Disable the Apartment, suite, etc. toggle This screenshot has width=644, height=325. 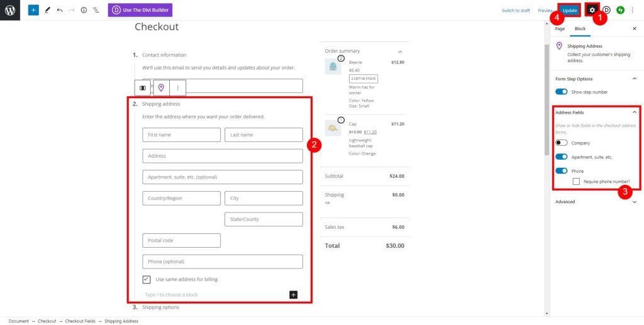[562, 157]
